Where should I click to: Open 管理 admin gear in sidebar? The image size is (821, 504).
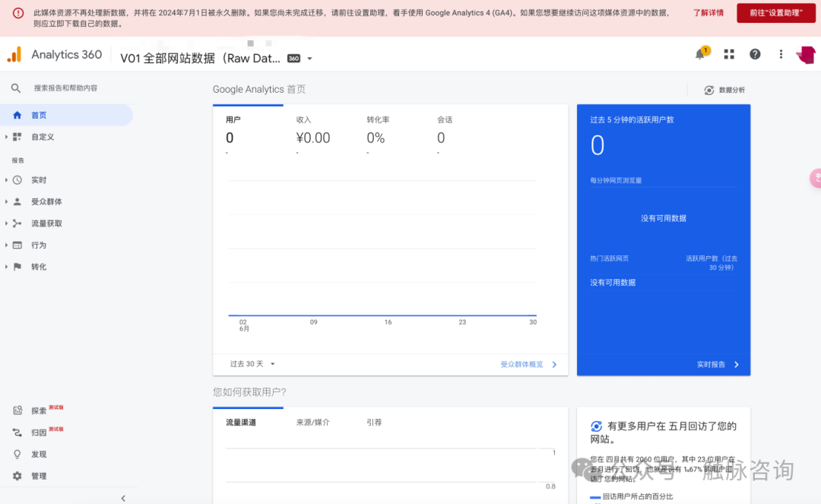coord(38,476)
